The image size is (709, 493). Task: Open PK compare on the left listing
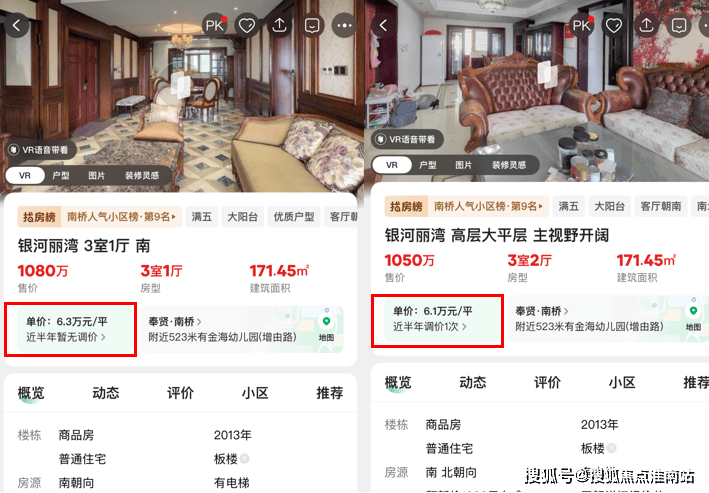[x=215, y=25]
